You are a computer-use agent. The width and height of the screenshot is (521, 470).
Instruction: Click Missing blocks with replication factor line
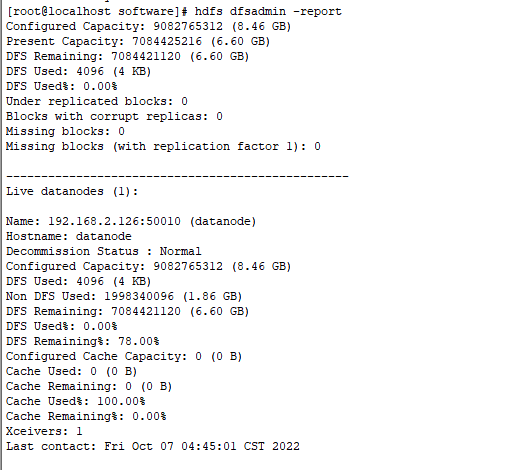pyautogui.click(x=163, y=146)
